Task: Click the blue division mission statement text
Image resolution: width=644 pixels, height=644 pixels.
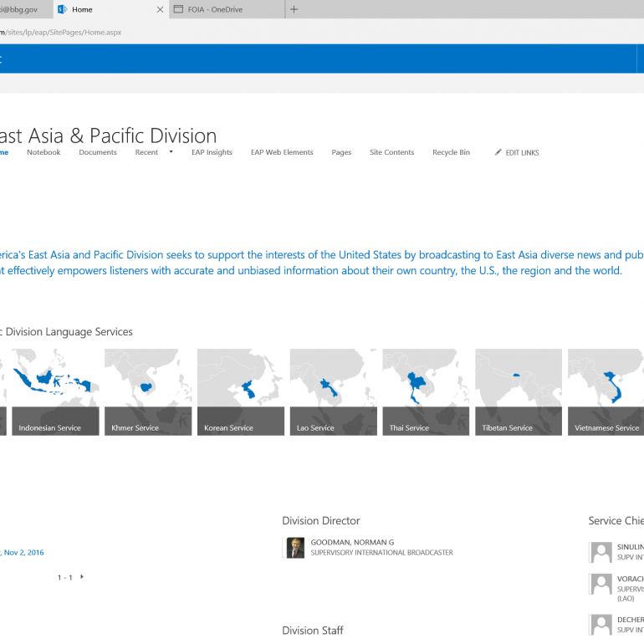Action: (x=322, y=263)
